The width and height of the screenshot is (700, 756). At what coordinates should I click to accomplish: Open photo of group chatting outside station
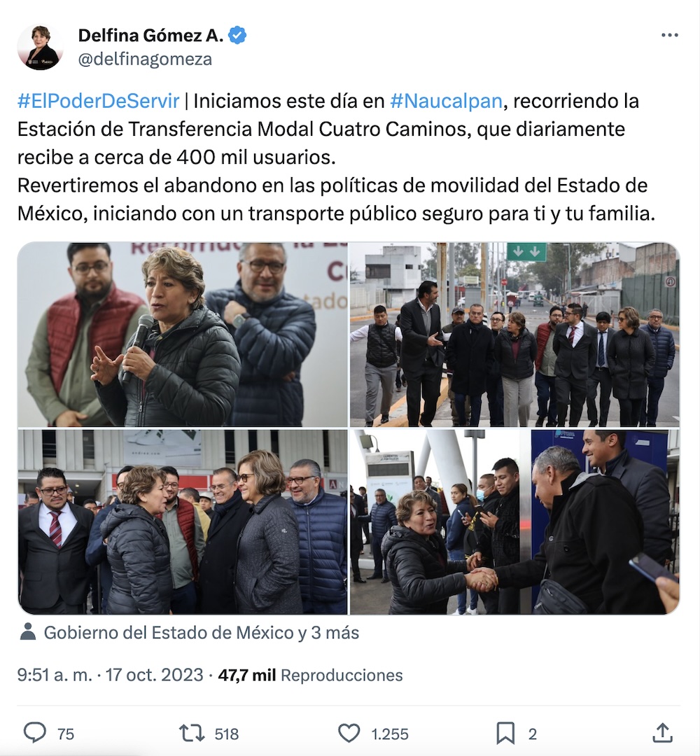(x=182, y=521)
